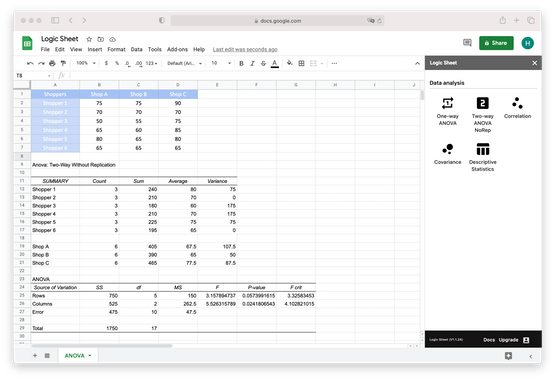The height and width of the screenshot is (380, 555).
Task: Click the Logic Sheet document title
Action: [x=59, y=39]
